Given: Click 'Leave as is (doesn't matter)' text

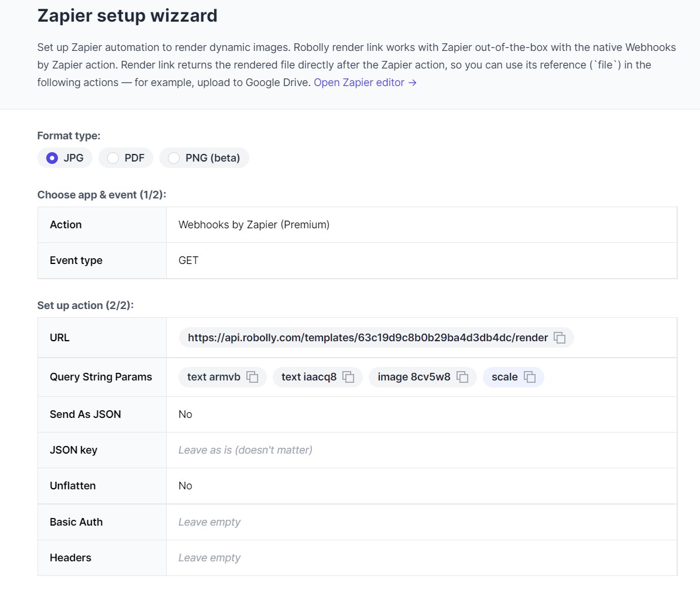Looking at the screenshot, I should pyautogui.click(x=246, y=450).
